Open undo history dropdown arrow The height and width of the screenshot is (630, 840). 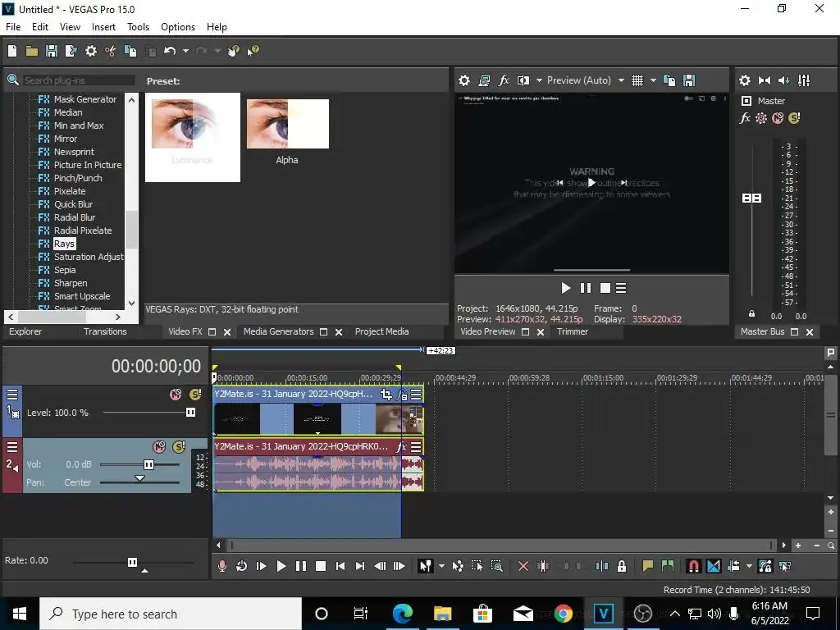coord(185,51)
